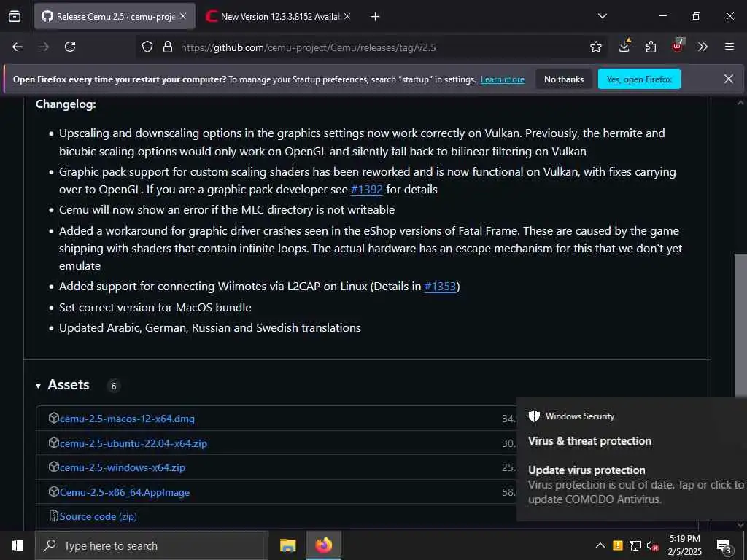This screenshot has height=560, width=747.
Task: Download cemu-2.5-macos-12-x64.dmg
Action: tap(127, 419)
